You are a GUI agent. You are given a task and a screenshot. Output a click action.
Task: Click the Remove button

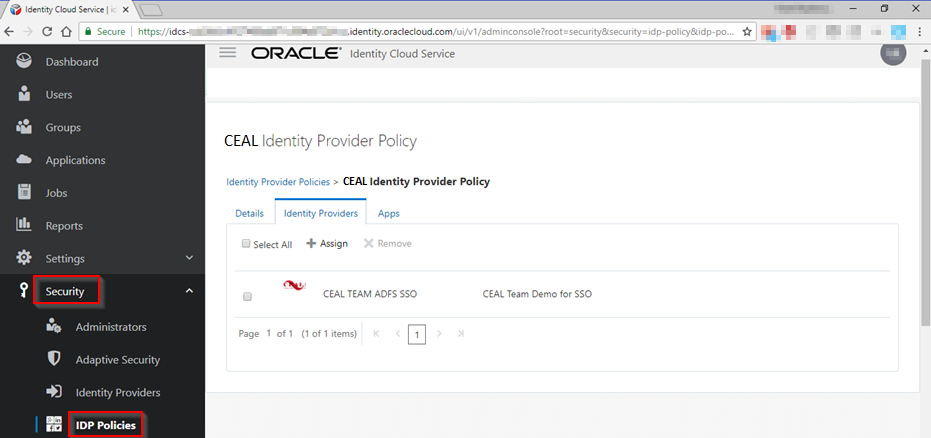coord(388,243)
